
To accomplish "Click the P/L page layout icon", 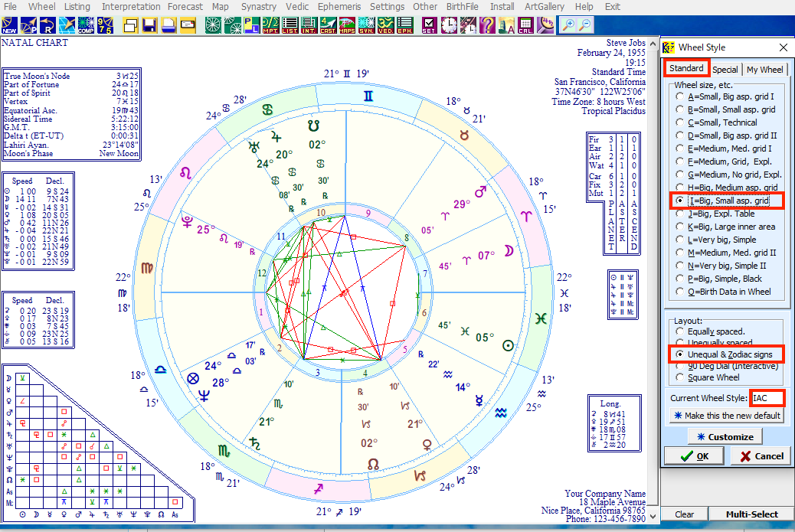I will [251, 25].
